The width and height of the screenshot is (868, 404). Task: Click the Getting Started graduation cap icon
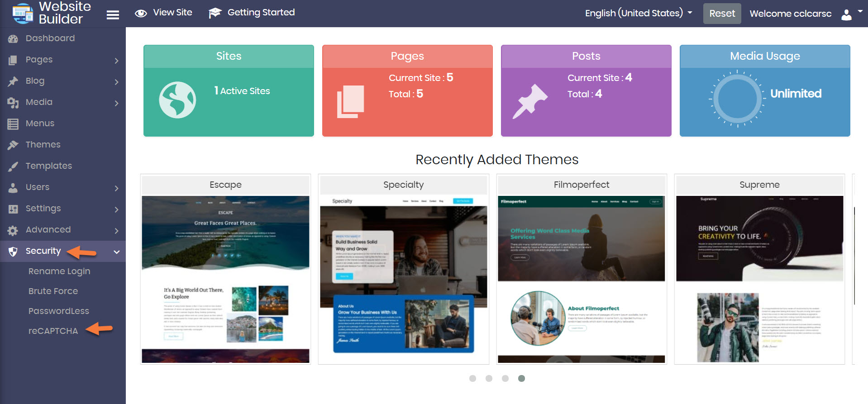coord(215,13)
